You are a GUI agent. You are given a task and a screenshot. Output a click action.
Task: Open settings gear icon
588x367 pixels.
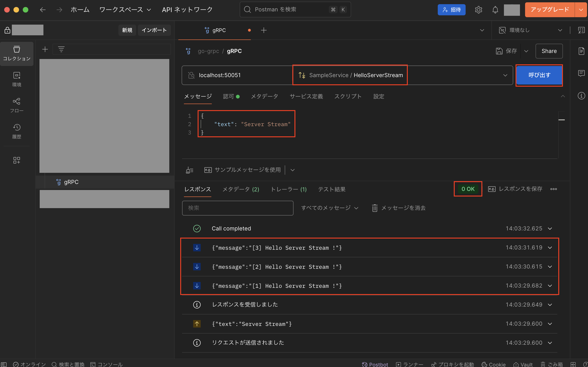(478, 10)
